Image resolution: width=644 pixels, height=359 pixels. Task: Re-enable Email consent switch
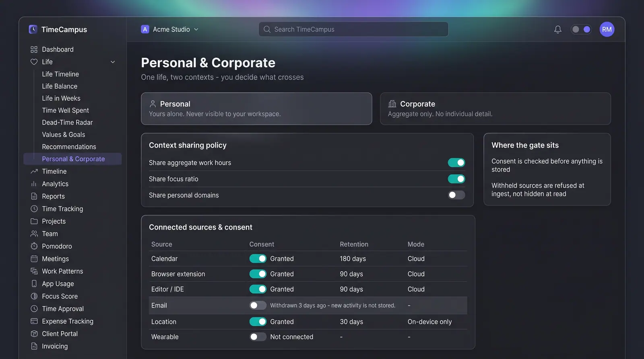click(258, 306)
